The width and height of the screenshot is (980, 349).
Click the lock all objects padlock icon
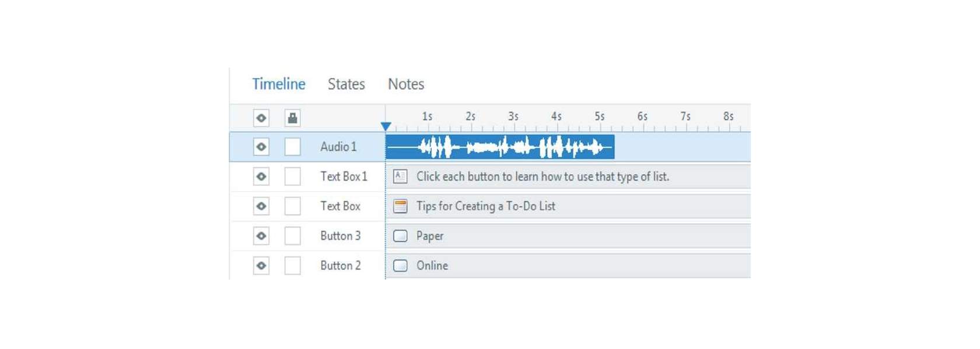(293, 118)
